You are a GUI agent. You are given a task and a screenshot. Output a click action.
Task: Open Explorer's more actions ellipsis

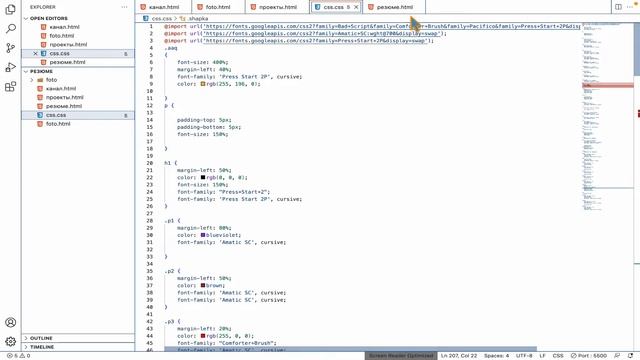[124, 7]
